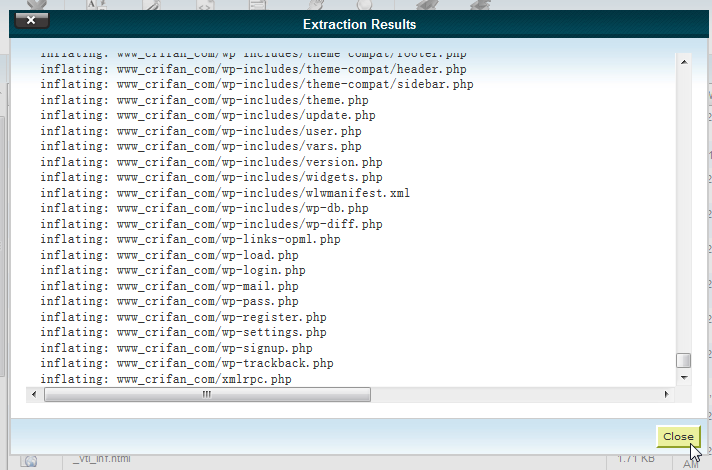Viewport: 712px width, 470px height.
Task: Select the line with theme-compat/header.php
Action: point(253,69)
